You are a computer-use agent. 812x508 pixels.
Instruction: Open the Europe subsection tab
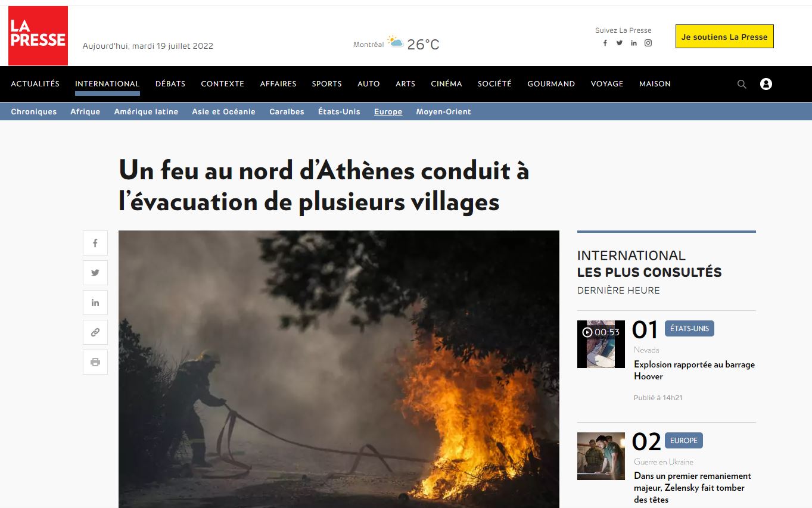point(388,111)
